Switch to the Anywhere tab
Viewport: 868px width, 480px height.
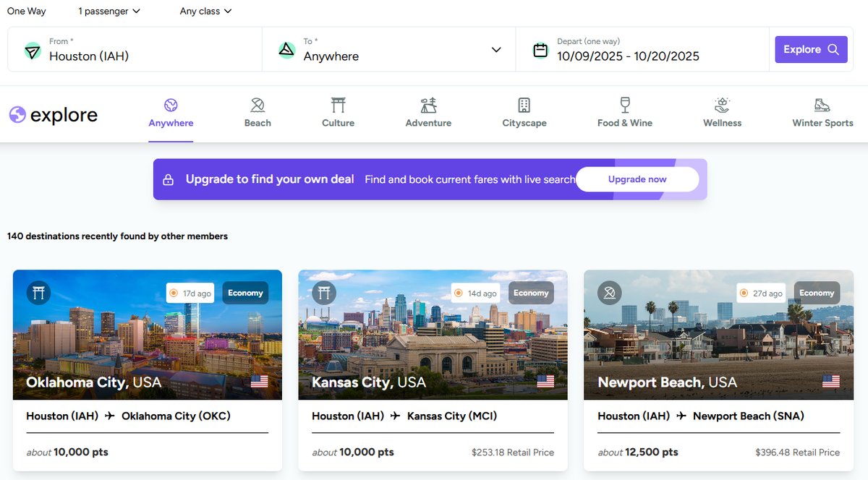coord(171,113)
